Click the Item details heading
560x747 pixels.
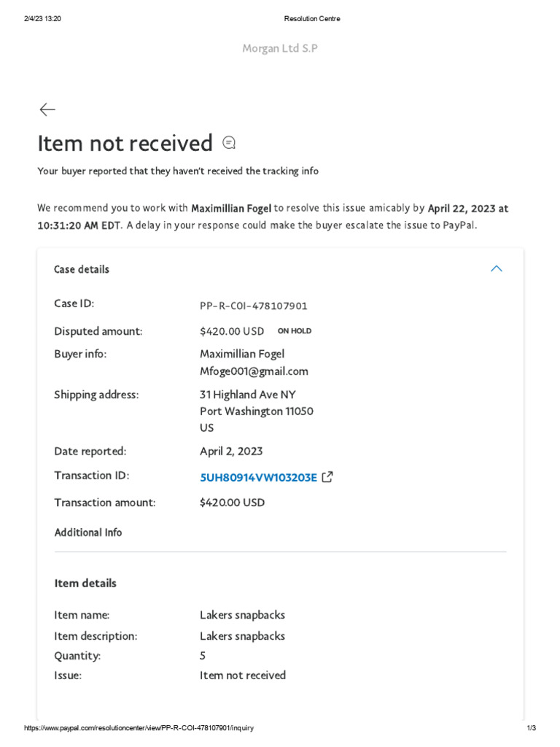(x=85, y=583)
